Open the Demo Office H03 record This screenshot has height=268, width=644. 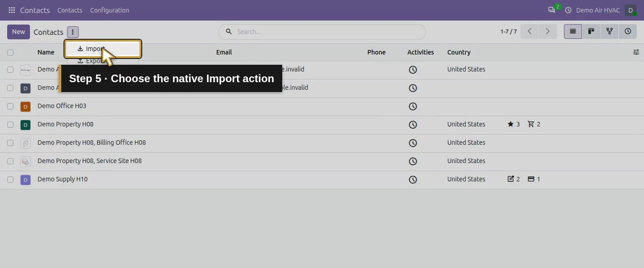click(x=62, y=106)
